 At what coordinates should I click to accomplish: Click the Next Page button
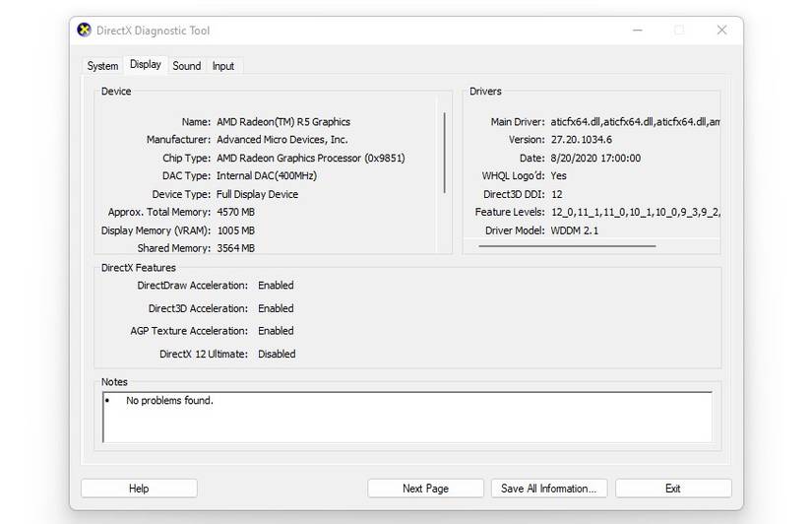[425, 489]
